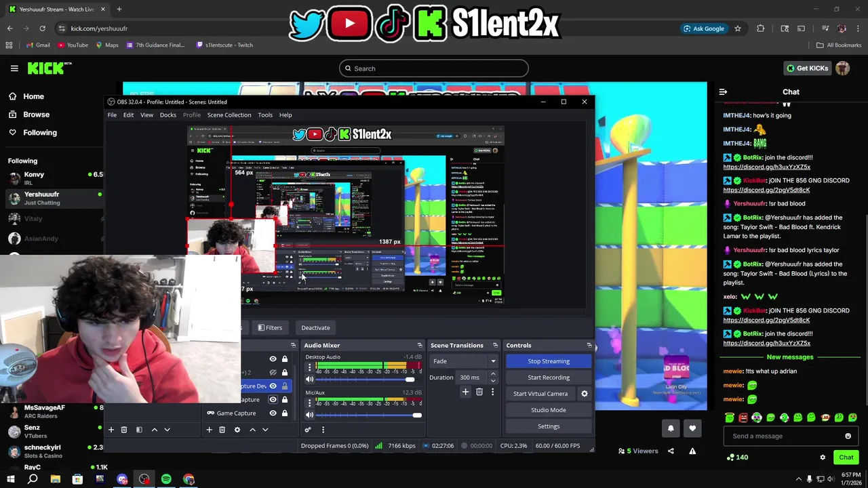Click Stop Streaming in OBS Controls
The width and height of the screenshot is (868, 488).
[x=549, y=361]
